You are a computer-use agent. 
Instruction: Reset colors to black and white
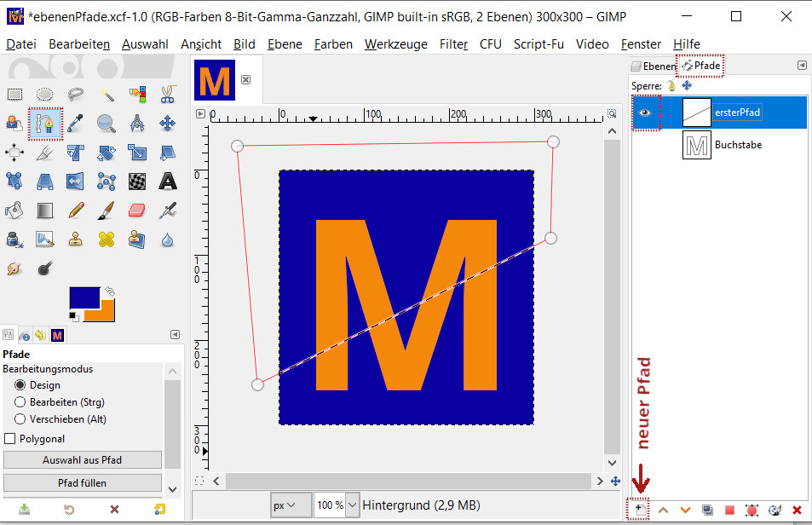point(74,316)
